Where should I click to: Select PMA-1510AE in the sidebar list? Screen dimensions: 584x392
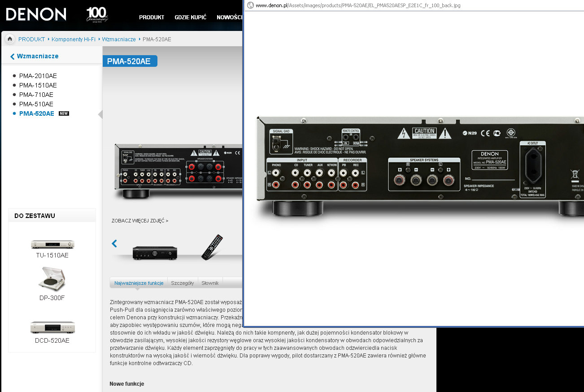point(38,85)
